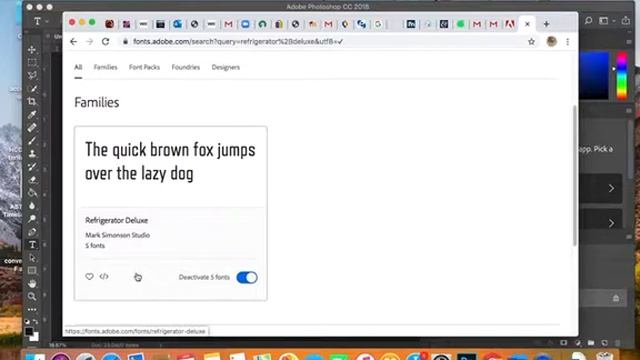Reset default foreground and background colors
Image resolution: width=640 pixels, height=360 pixels.
tap(27, 322)
